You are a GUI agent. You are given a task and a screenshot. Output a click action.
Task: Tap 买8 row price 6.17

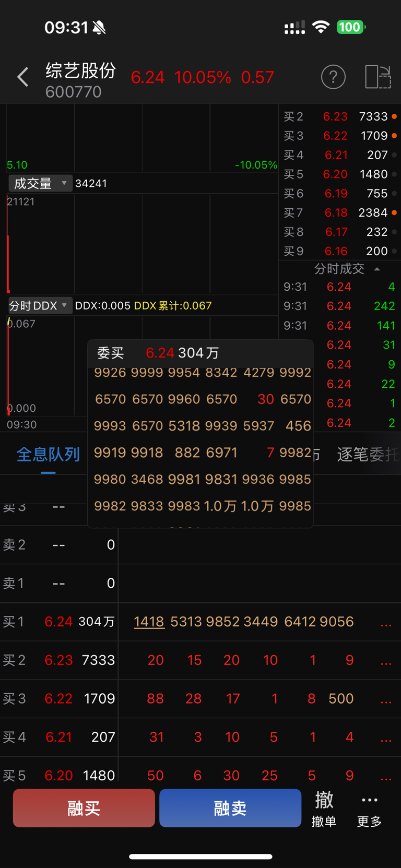pos(336,232)
